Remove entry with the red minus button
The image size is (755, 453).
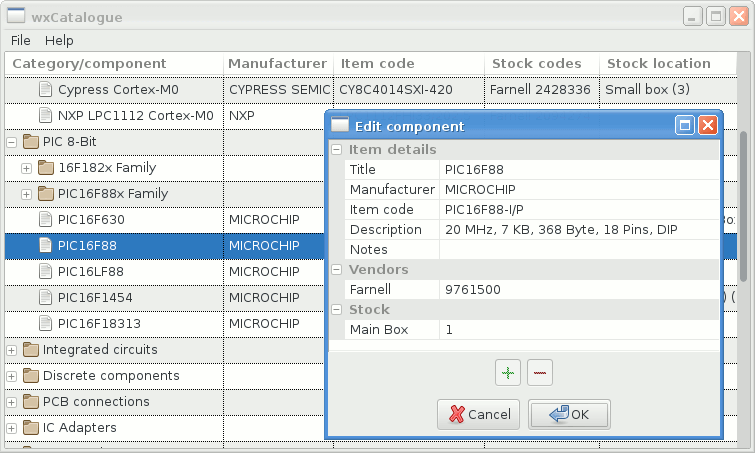tap(540, 373)
